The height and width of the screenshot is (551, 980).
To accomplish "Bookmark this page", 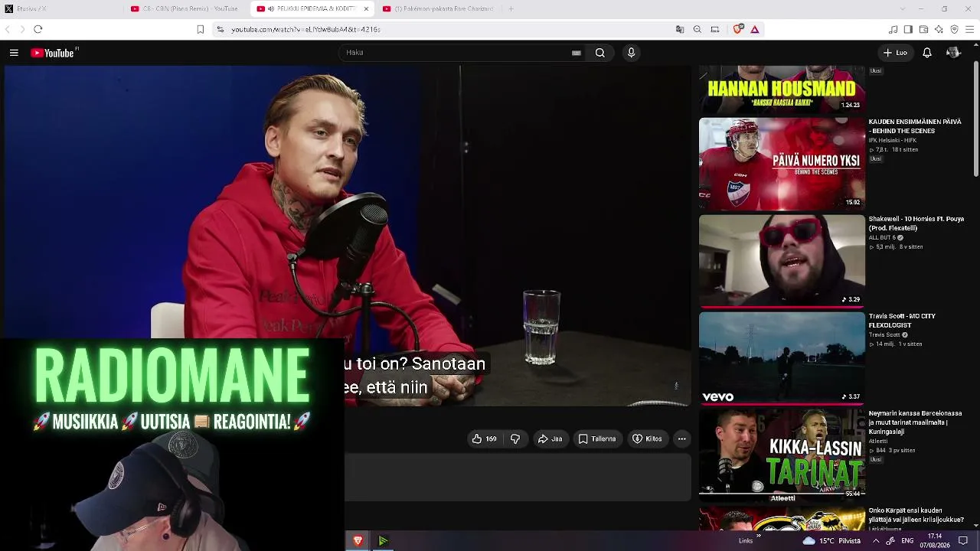I will click(201, 29).
